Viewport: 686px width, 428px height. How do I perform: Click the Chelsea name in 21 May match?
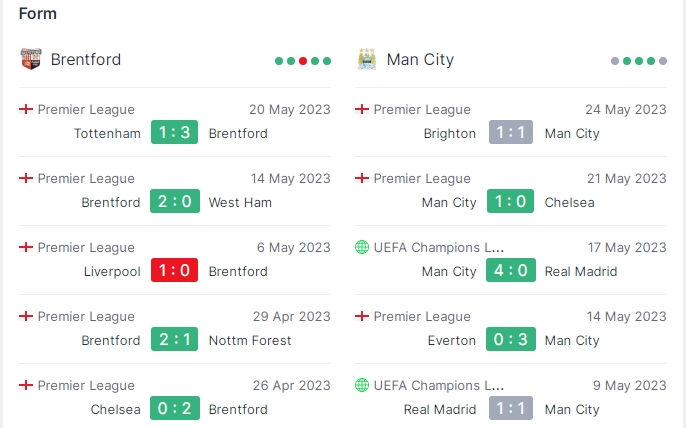[569, 203]
